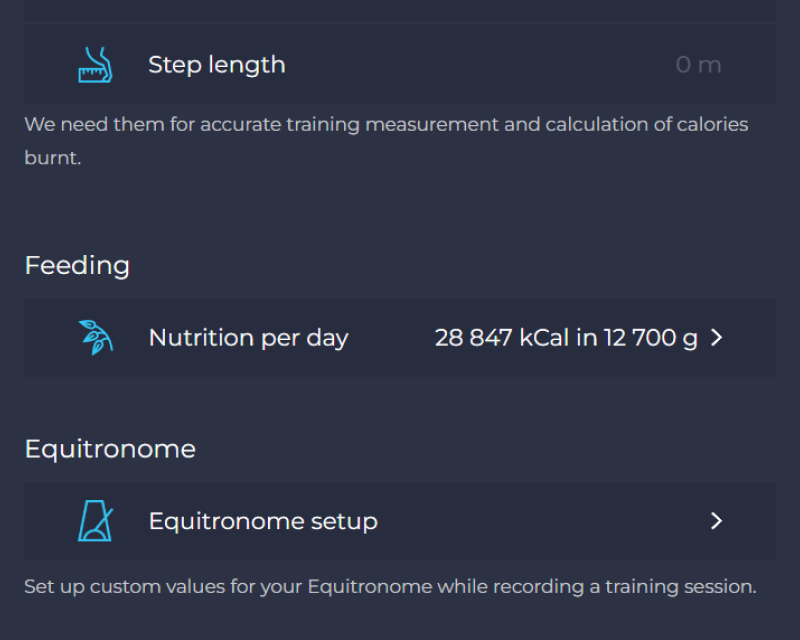Expand Nutrition per day chevron arrow
This screenshot has width=800, height=640.
pyautogui.click(x=716, y=338)
